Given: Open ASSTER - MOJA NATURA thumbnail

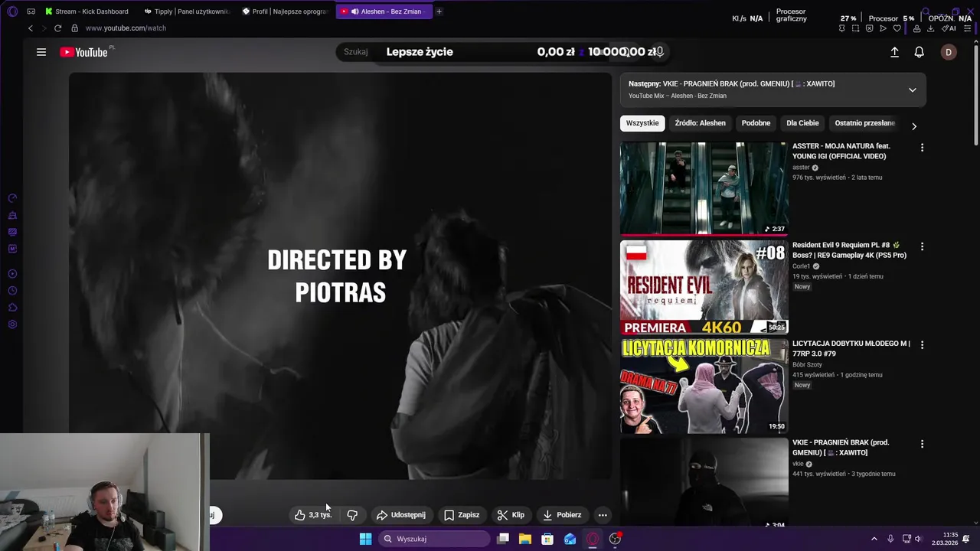Looking at the screenshot, I should [x=704, y=188].
